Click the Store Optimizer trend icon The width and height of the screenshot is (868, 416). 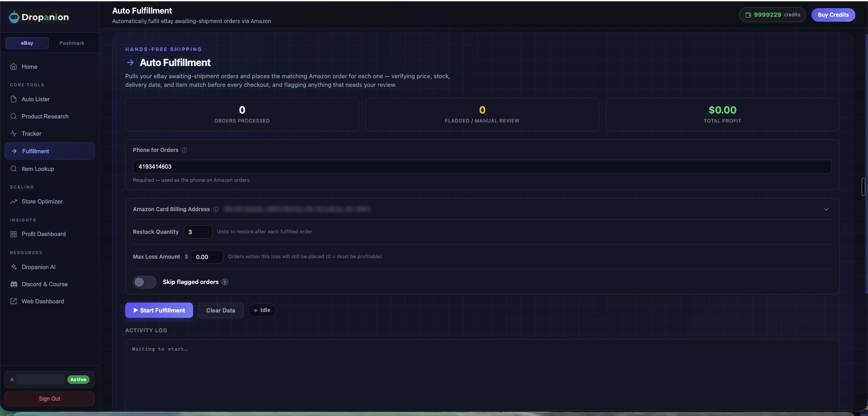tap(14, 201)
